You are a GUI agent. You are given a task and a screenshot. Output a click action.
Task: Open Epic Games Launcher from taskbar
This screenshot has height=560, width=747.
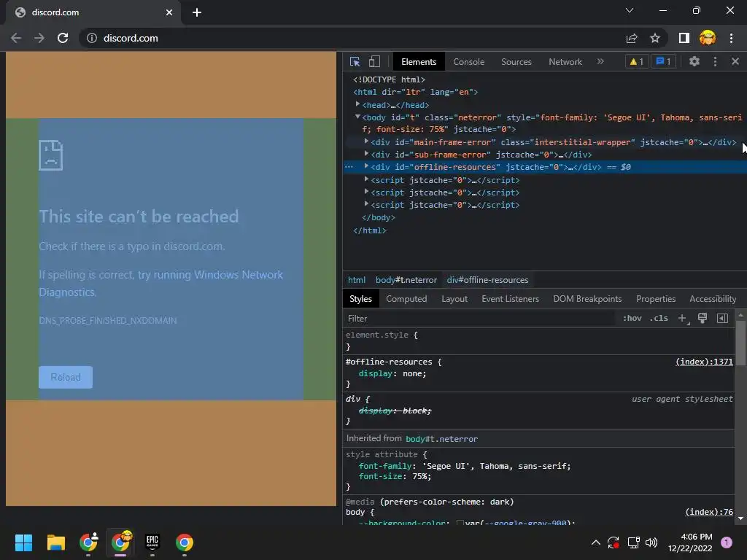point(152,542)
